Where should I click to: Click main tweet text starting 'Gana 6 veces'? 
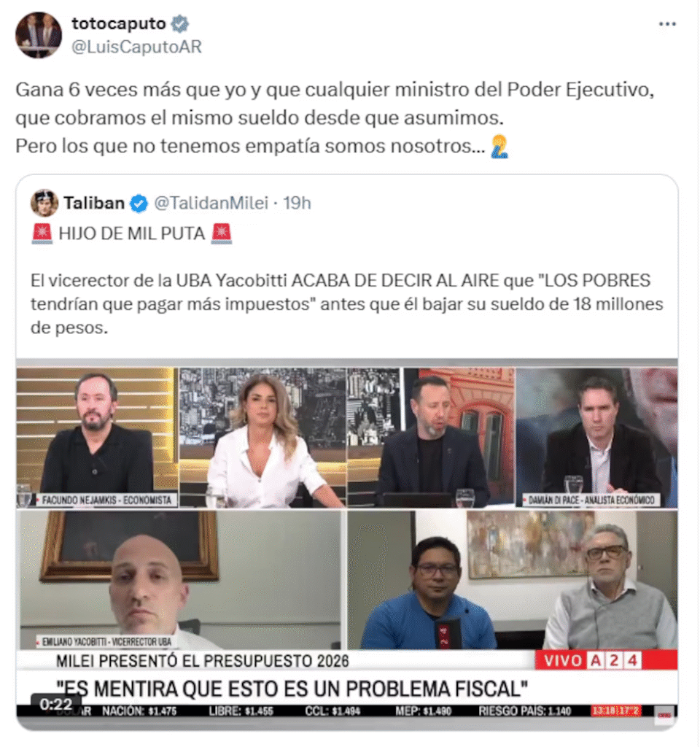click(335, 117)
